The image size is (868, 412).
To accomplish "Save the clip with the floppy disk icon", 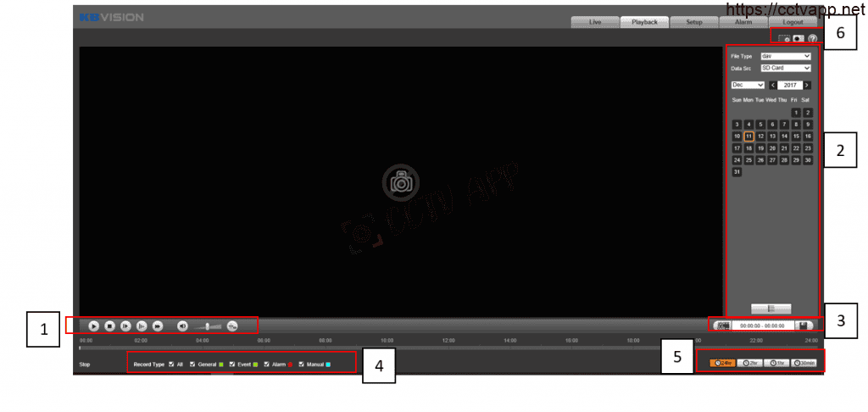I will click(x=803, y=325).
